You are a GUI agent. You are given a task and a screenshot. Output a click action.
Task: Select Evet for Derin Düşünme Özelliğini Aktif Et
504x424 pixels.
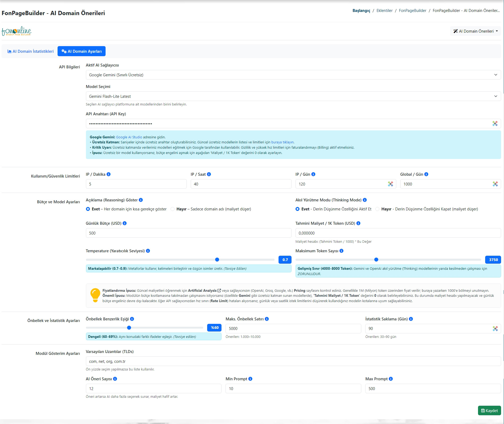tap(298, 209)
